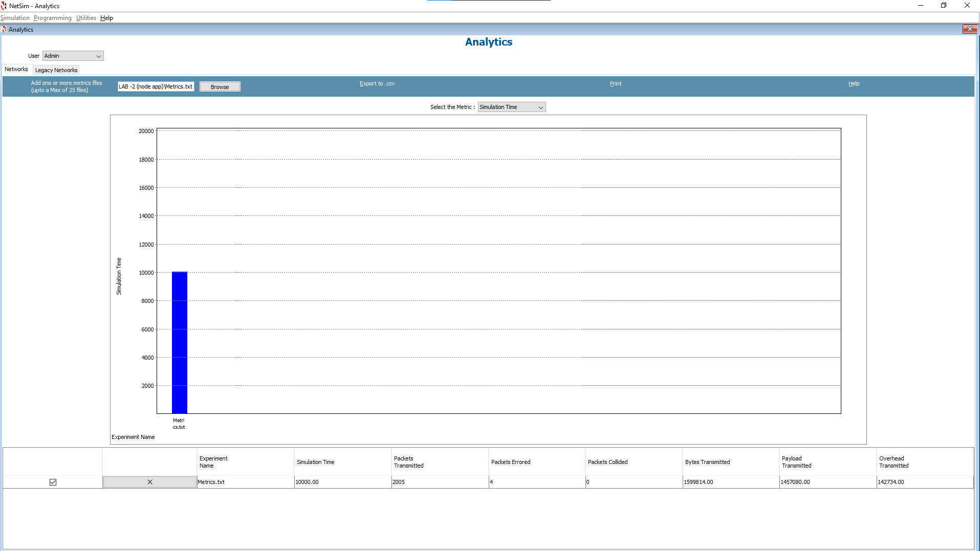Open the Select the Metric dropdown
The image size is (980, 551).
pyautogui.click(x=512, y=107)
